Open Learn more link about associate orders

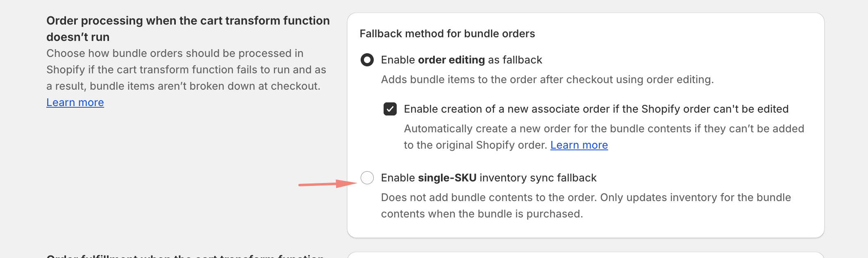pyautogui.click(x=579, y=145)
